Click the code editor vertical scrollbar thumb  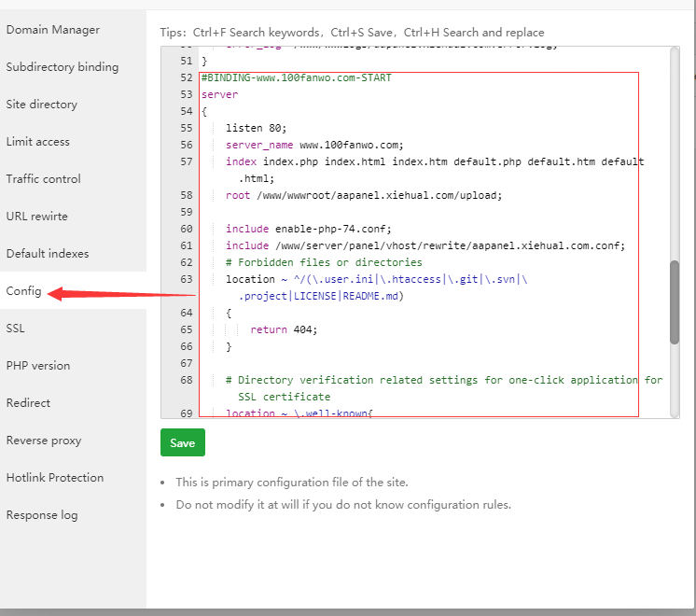(675, 302)
